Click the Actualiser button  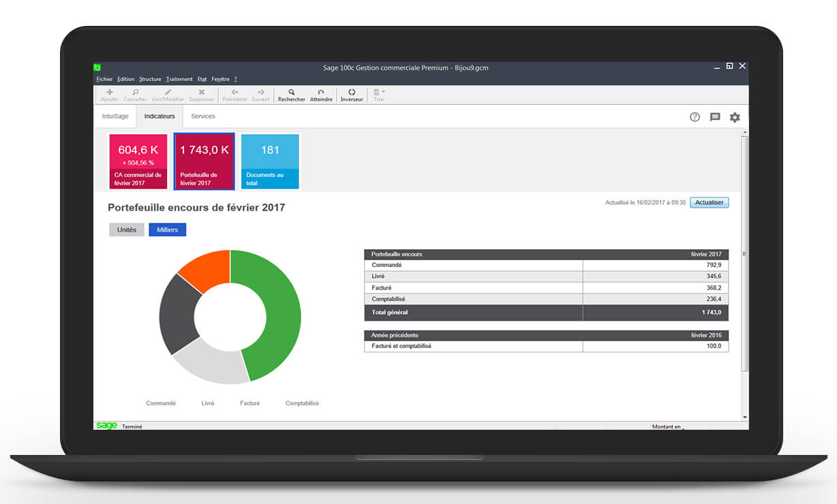click(709, 202)
